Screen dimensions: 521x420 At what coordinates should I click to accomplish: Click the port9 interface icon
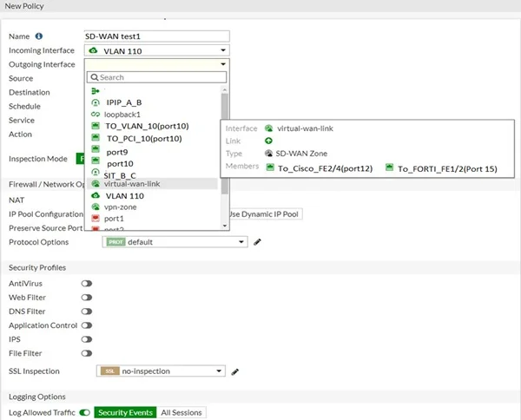pos(96,151)
